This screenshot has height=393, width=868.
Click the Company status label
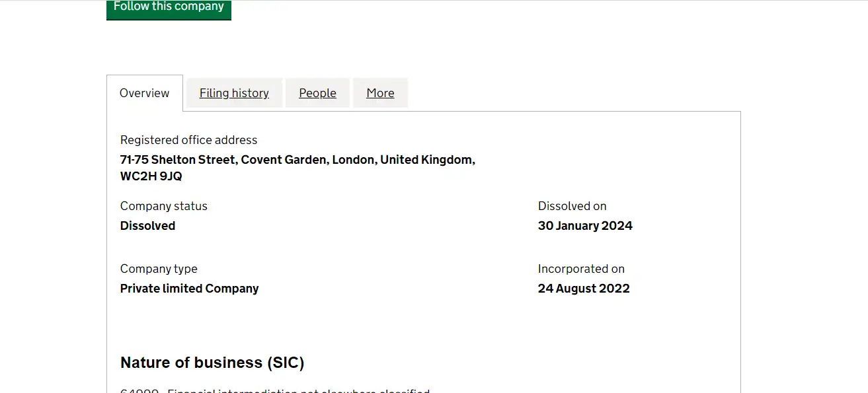(163, 206)
